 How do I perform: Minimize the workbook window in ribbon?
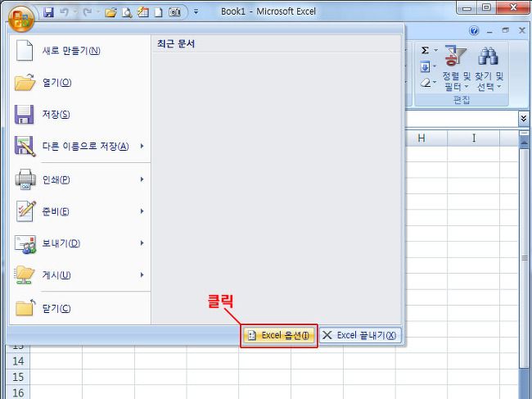point(489,32)
